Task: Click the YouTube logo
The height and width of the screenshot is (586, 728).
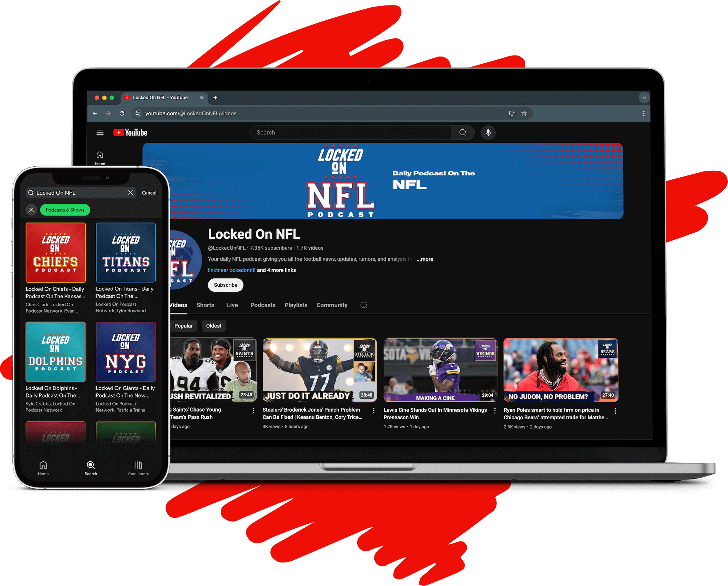Action: point(130,133)
